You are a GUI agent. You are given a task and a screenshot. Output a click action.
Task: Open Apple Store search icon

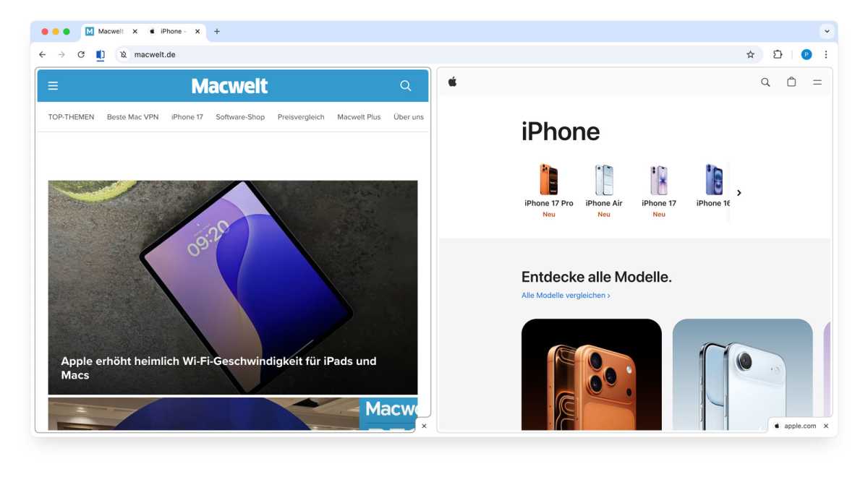765,82
